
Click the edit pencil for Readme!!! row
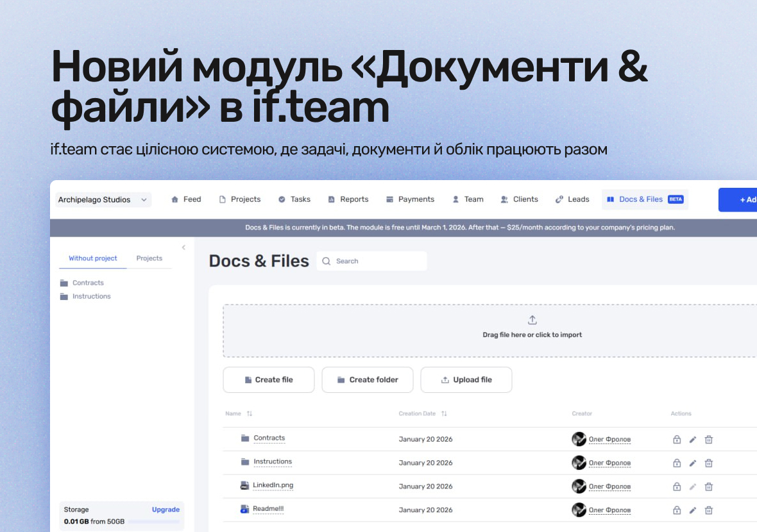pos(693,510)
